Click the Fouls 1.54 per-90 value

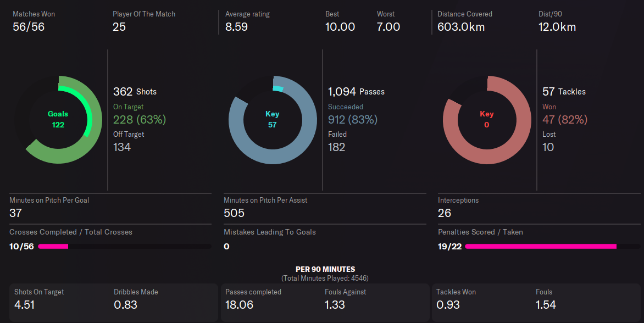coord(546,304)
